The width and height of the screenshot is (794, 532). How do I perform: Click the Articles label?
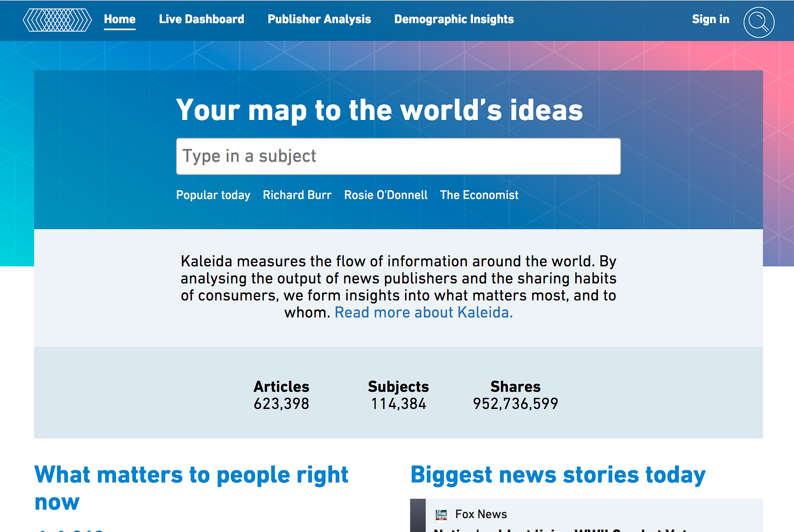(281, 387)
